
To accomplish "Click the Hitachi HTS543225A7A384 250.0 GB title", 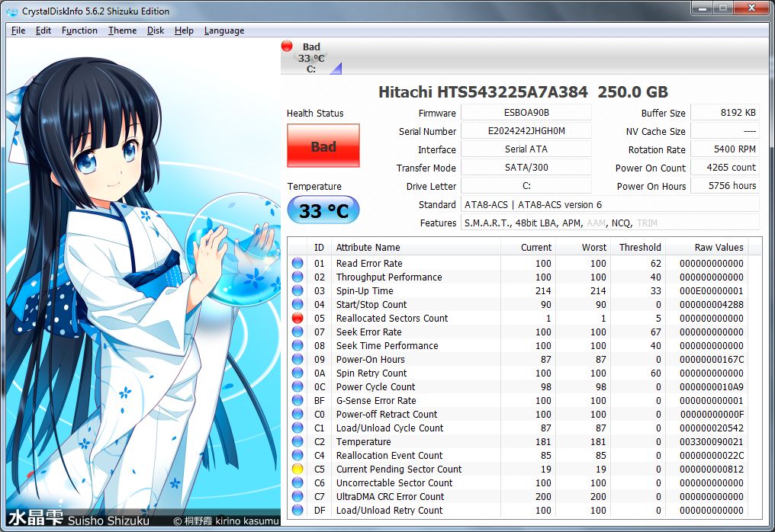I will (523, 92).
